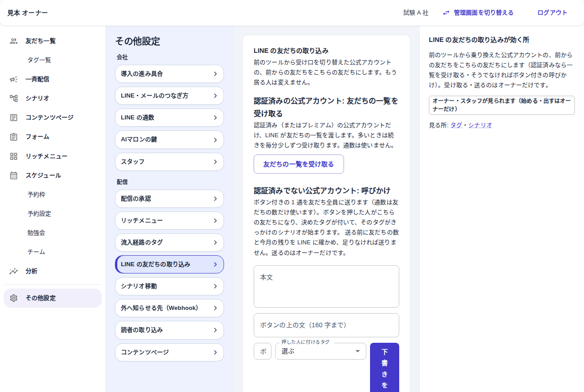
Task: Click the フォーム clipboard icon
Action: (14, 137)
